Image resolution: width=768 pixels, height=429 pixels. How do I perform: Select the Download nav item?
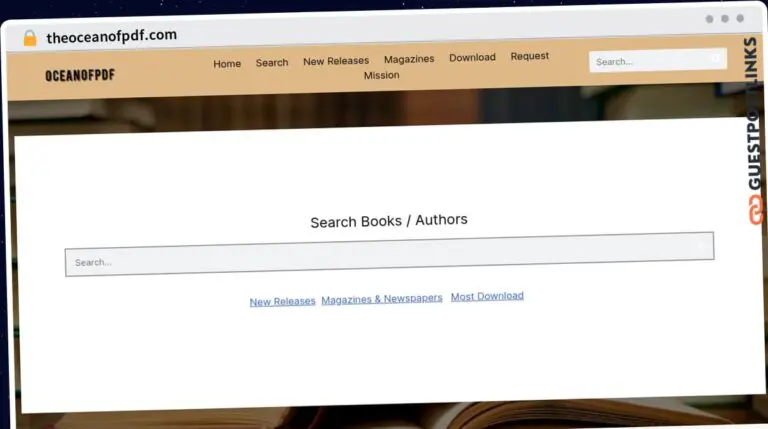472,57
